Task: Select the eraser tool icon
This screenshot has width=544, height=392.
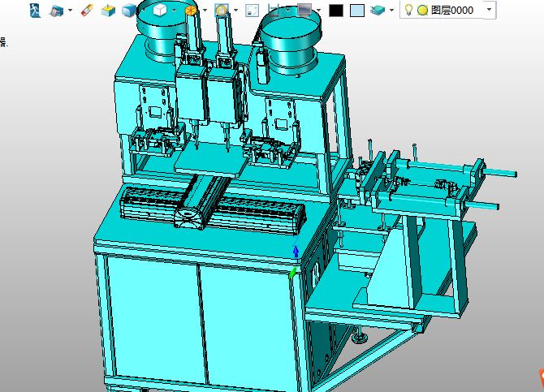Action: tap(87, 11)
